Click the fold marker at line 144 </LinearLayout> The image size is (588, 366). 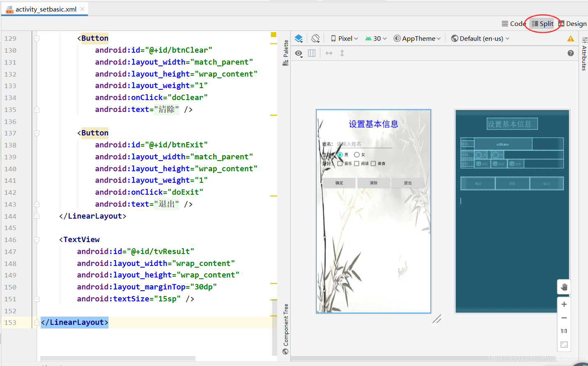[37, 216]
